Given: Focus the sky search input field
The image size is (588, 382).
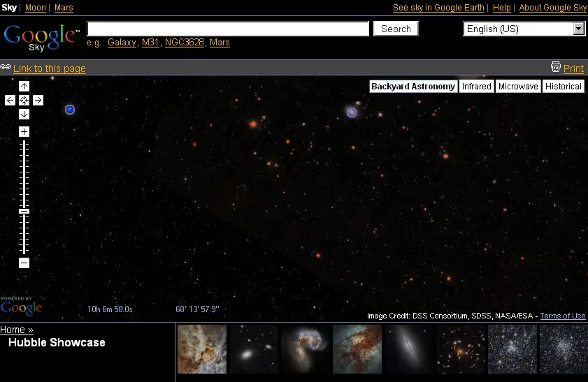Looking at the screenshot, I should click(228, 29).
